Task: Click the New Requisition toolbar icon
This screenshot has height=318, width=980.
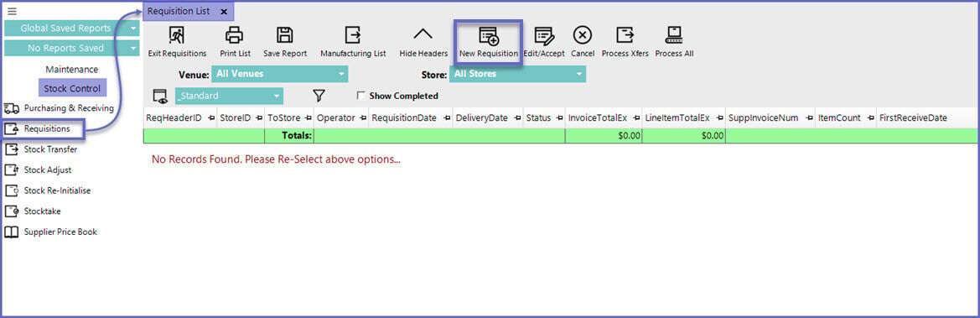Action: click(488, 35)
